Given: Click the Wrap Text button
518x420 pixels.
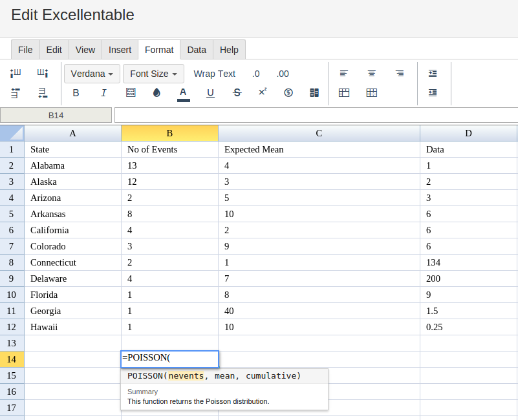Looking at the screenshot, I should [x=214, y=74].
